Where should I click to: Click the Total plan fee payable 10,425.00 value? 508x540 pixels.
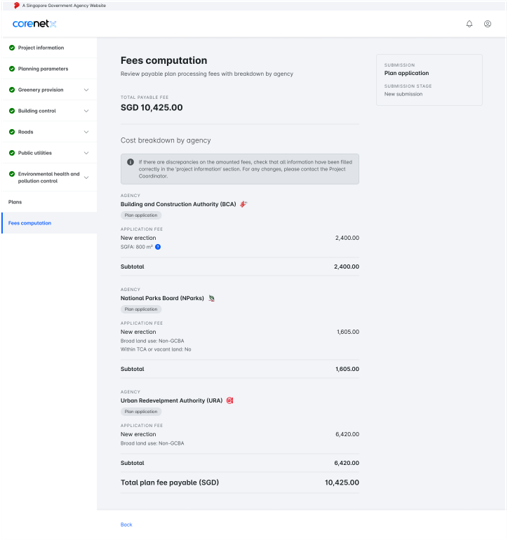(342, 482)
